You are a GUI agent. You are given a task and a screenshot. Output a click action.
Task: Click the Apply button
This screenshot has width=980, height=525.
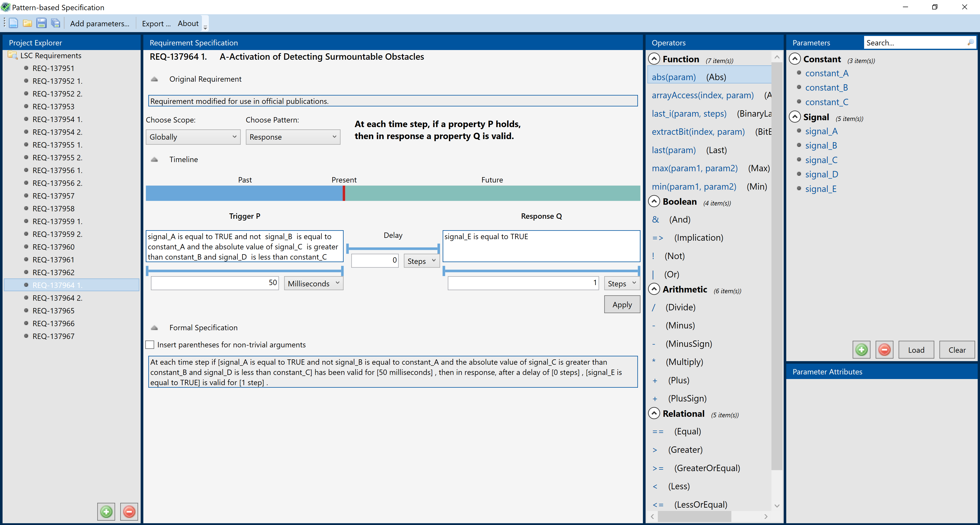point(622,304)
